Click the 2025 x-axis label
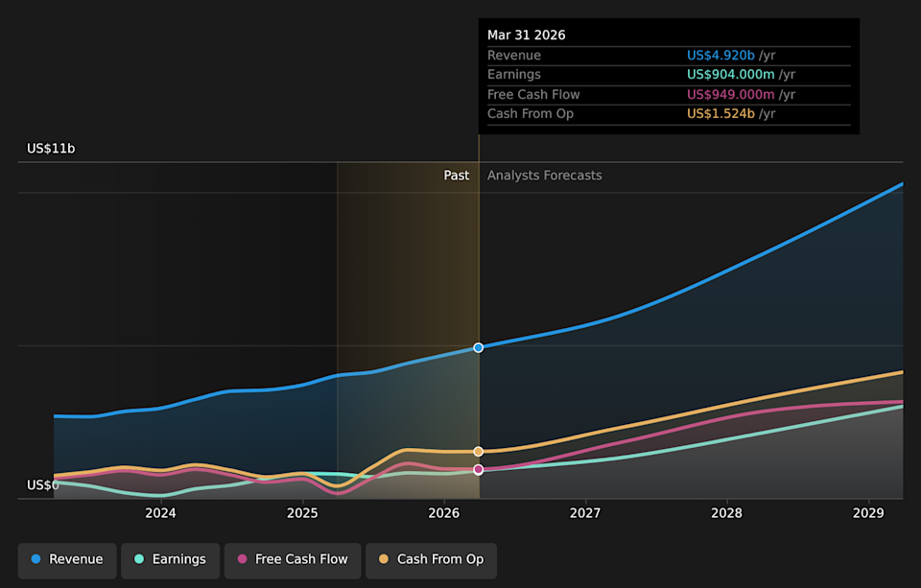 [x=302, y=513]
